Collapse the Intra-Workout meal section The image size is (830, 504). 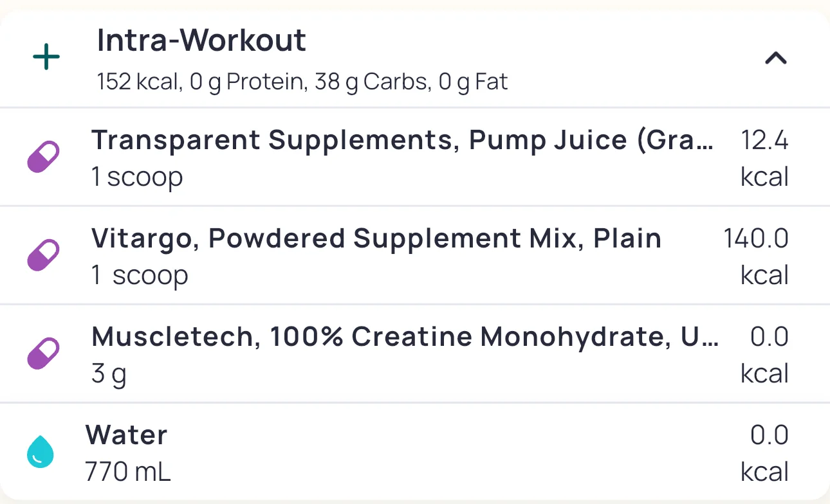pyautogui.click(x=775, y=59)
